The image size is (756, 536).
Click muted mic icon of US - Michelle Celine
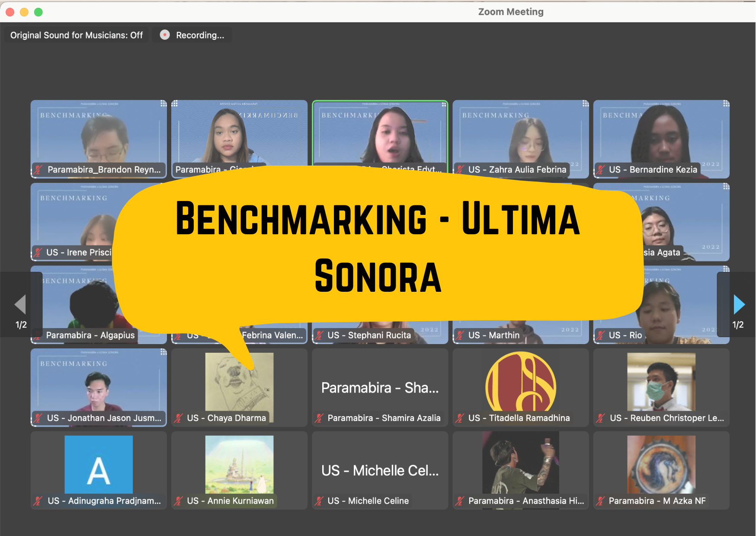pyautogui.click(x=319, y=501)
